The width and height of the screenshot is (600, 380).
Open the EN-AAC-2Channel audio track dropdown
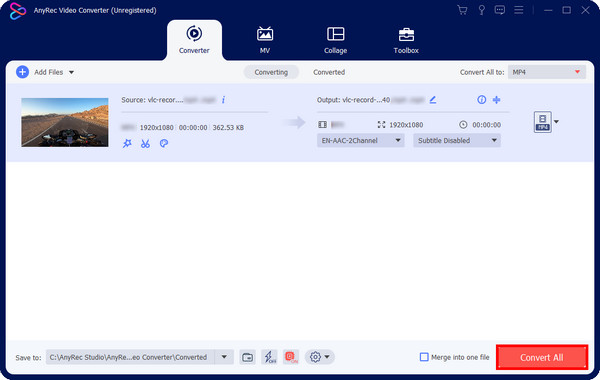360,140
